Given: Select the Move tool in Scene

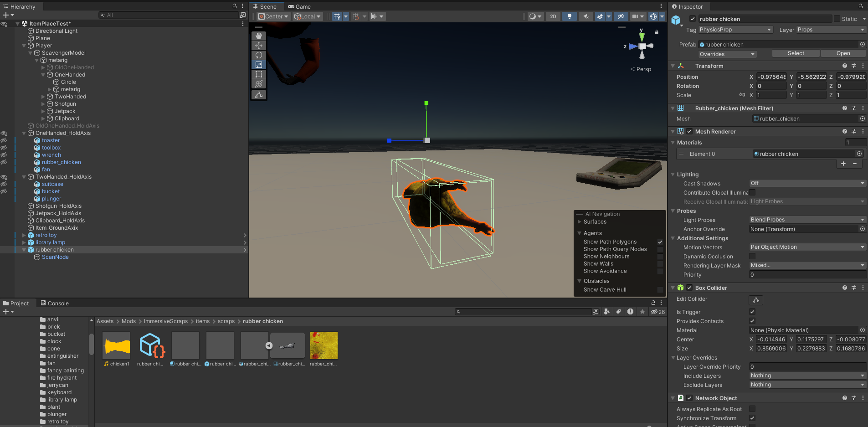Looking at the screenshot, I should 259,46.
